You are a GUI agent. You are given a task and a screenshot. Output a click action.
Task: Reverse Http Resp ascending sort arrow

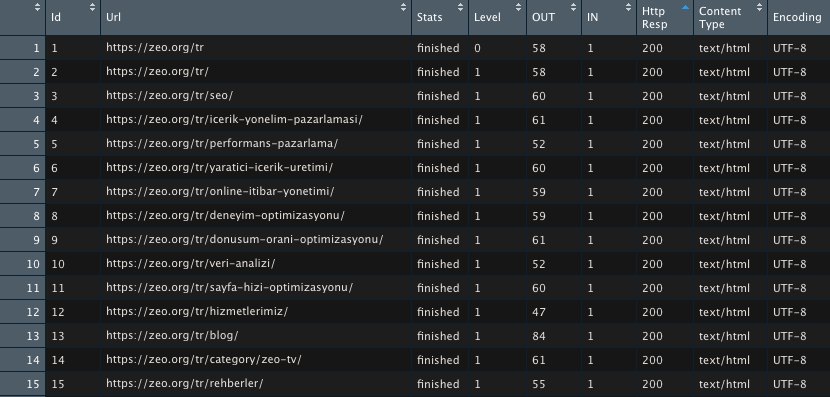[x=685, y=7]
